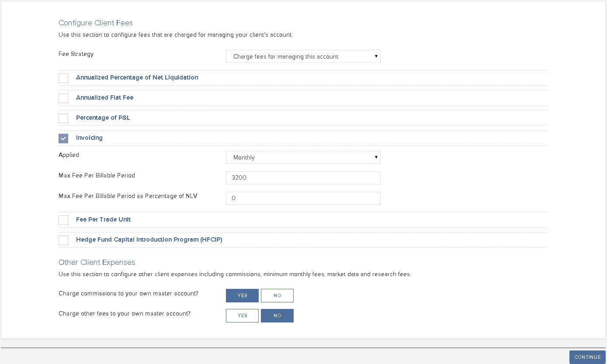The width and height of the screenshot is (607, 364).
Task: Click the Max Fee Per Billable Period field
Action: click(x=303, y=178)
